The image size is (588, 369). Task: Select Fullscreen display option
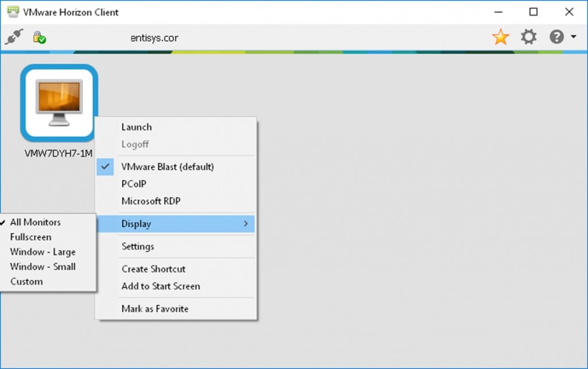[x=48, y=237]
